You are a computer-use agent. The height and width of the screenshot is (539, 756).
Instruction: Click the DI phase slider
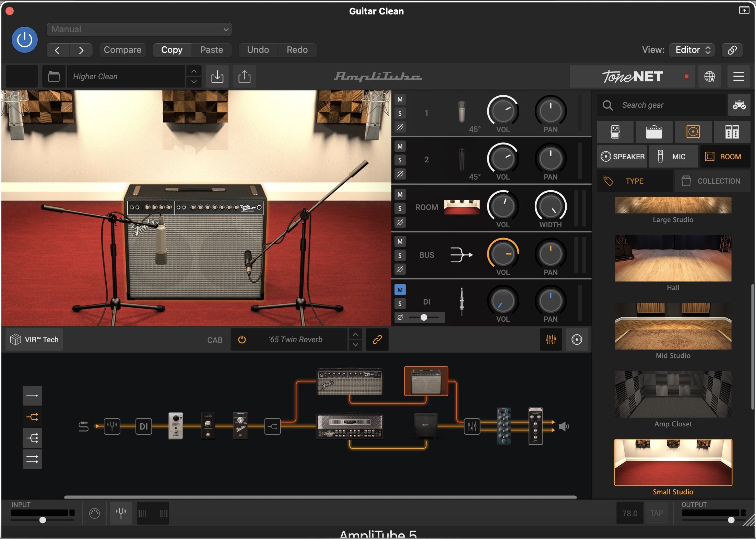click(424, 318)
